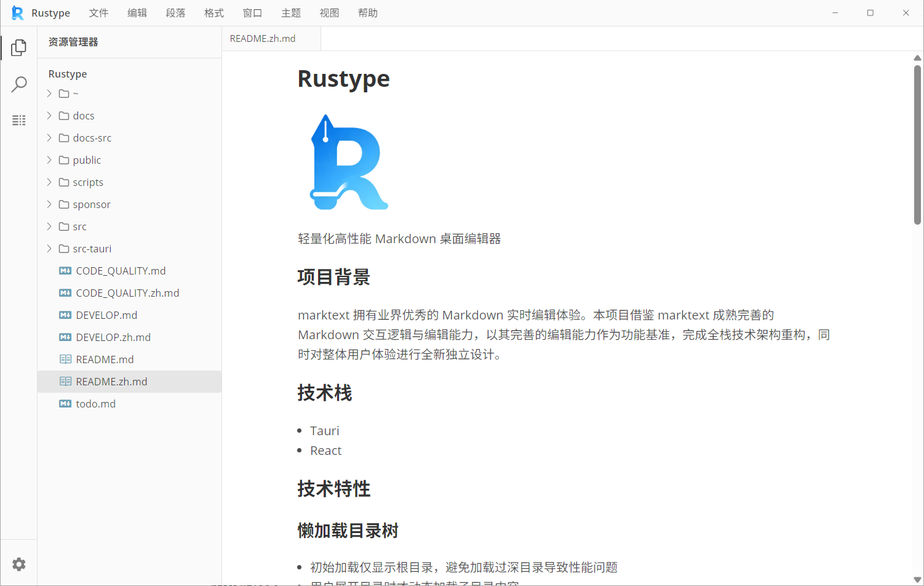Open the 帮助 menu
Image resolution: width=924 pixels, height=586 pixels.
368,13
